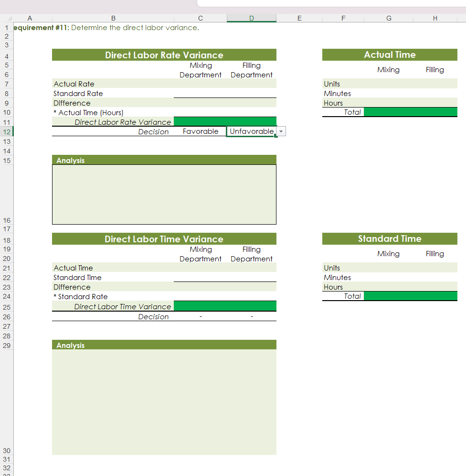Click the Favorable decision cell
The width and height of the screenshot is (466, 476).
(x=201, y=131)
